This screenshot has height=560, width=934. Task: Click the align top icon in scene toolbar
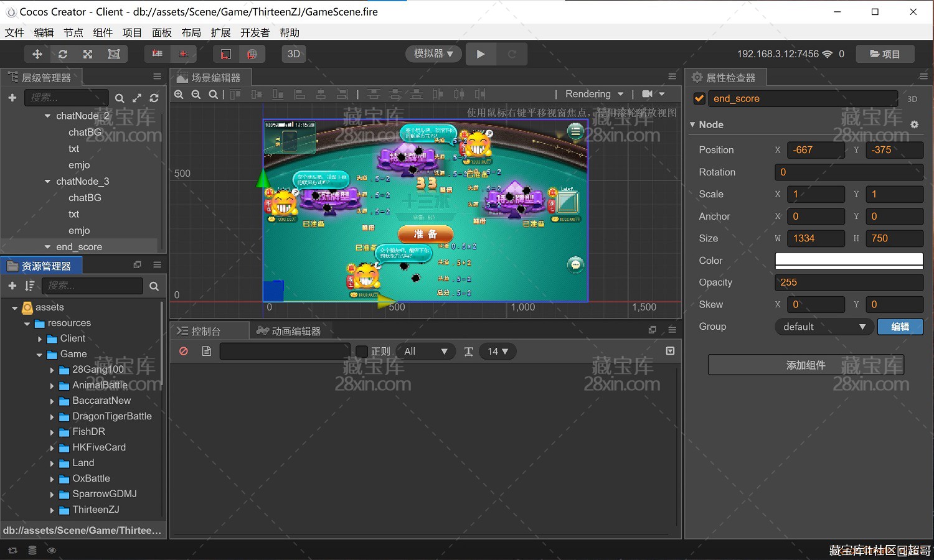235,95
